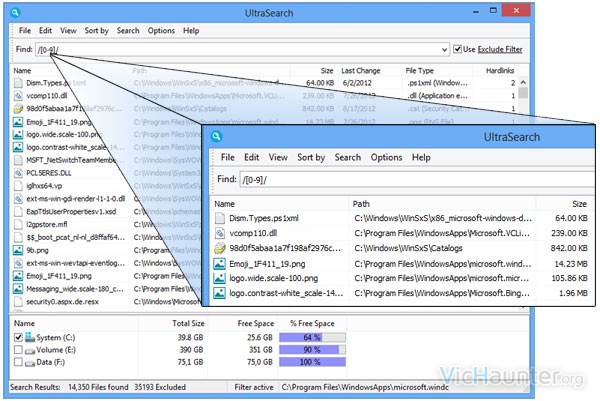Image resolution: width=600 pixels, height=401 pixels.
Task: Click the results scrollbar up arrow
Action: (x=523, y=83)
